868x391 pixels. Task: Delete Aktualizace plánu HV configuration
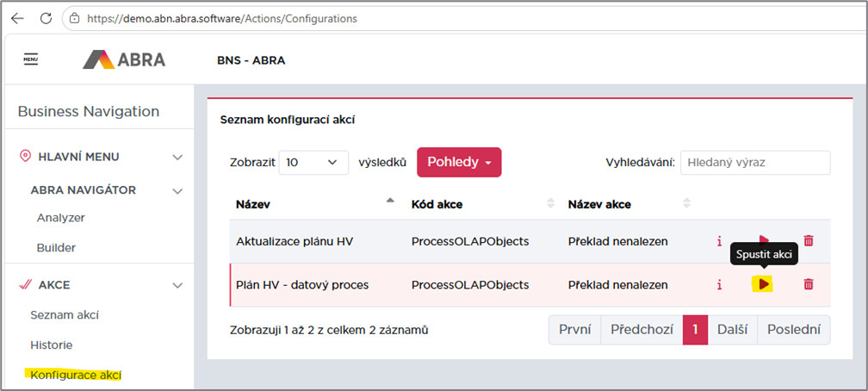point(809,240)
